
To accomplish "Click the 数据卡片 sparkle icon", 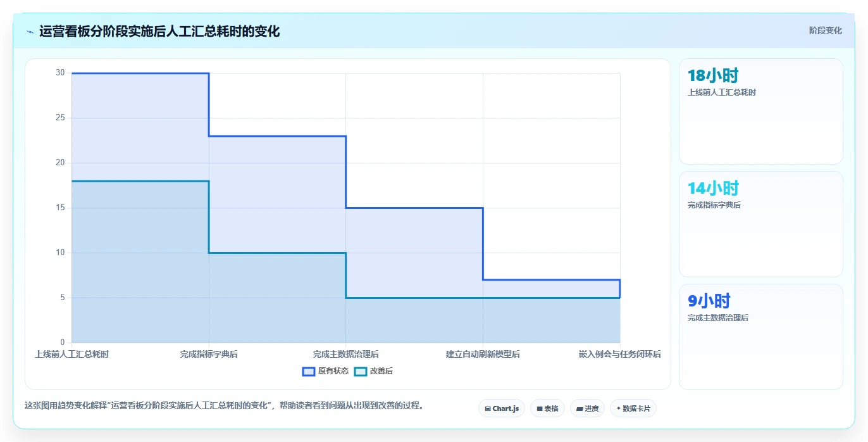I will pos(618,409).
